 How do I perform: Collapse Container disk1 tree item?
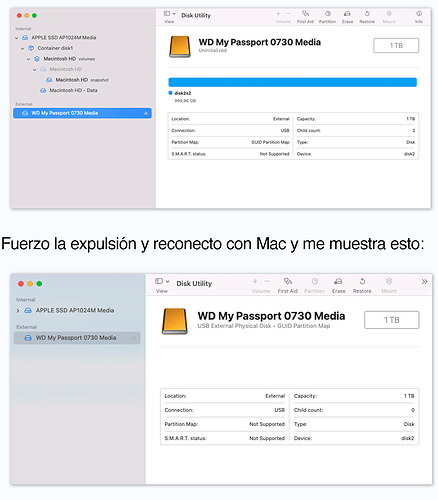tap(23, 49)
